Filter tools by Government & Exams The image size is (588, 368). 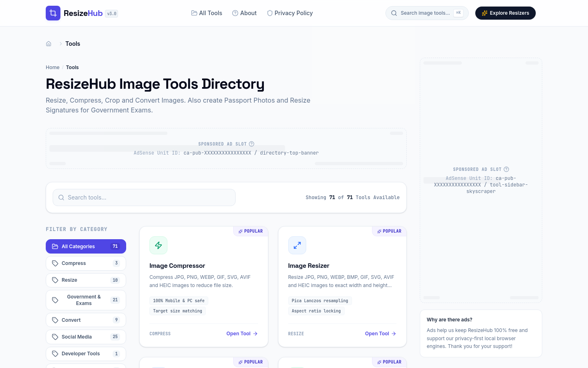[x=86, y=300]
